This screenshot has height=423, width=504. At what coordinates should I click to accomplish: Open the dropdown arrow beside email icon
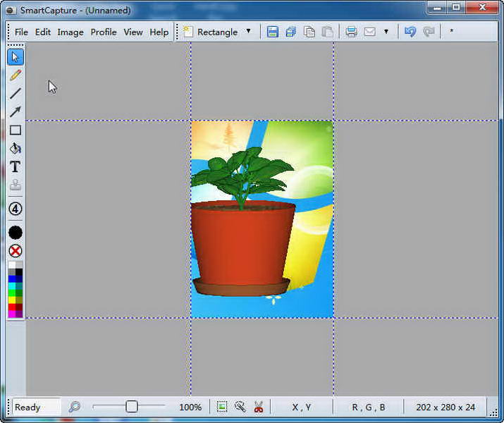pyautogui.click(x=386, y=32)
